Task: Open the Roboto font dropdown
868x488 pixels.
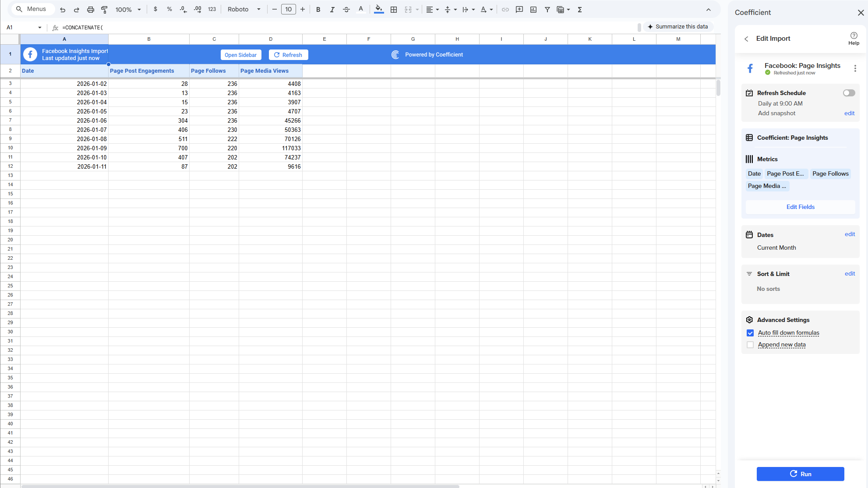Action: point(244,10)
